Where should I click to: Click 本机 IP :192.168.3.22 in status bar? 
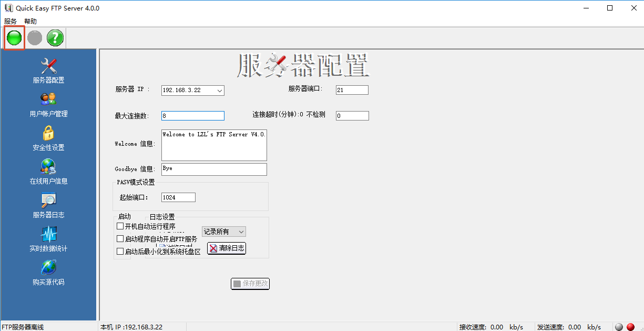point(131,327)
